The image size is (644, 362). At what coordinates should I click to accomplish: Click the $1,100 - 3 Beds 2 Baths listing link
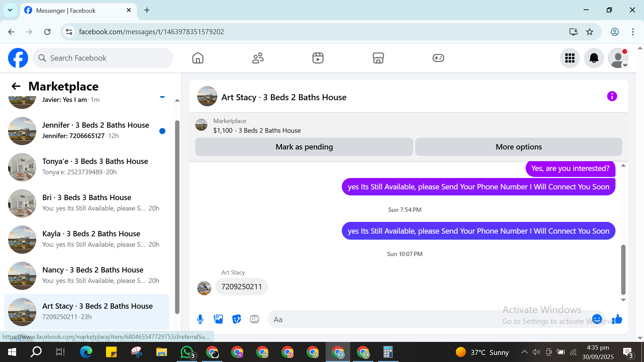coord(257,130)
